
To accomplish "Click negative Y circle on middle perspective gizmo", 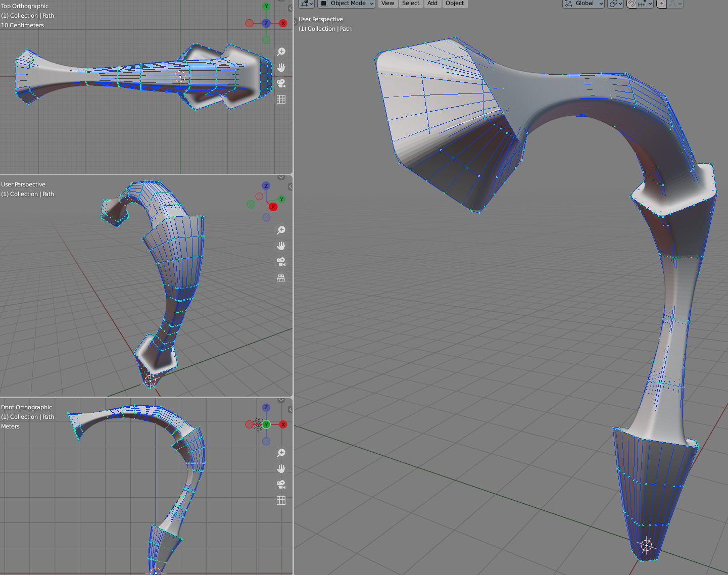I will (x=251, y=204).
